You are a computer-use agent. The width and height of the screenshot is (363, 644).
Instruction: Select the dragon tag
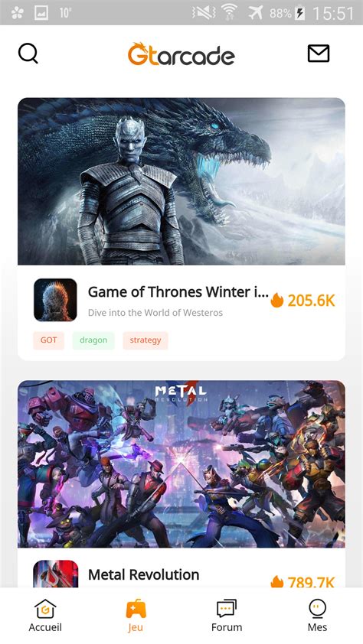coord(93,340)
